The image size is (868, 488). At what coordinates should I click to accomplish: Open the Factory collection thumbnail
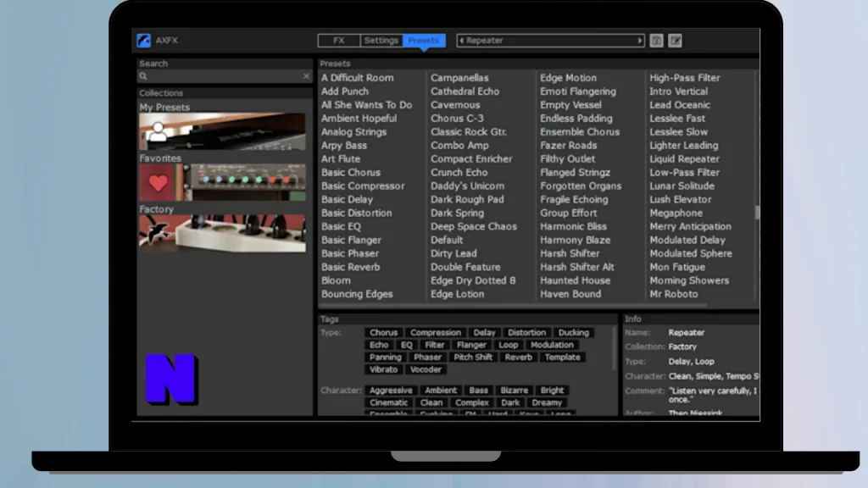coord(222,234)
